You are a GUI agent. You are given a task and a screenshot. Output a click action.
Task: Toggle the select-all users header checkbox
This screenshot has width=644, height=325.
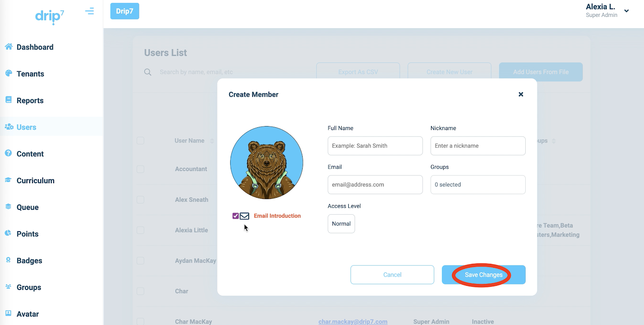tap(140, 141)
